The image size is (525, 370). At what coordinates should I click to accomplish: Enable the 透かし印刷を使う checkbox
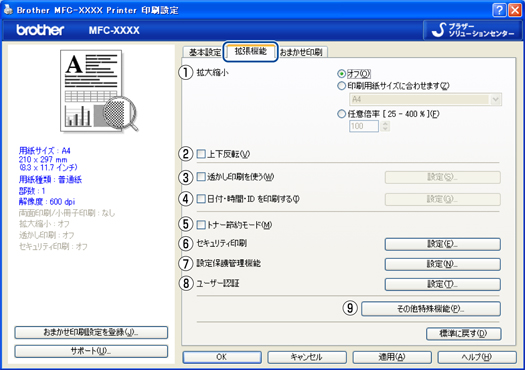pos(201,176)
